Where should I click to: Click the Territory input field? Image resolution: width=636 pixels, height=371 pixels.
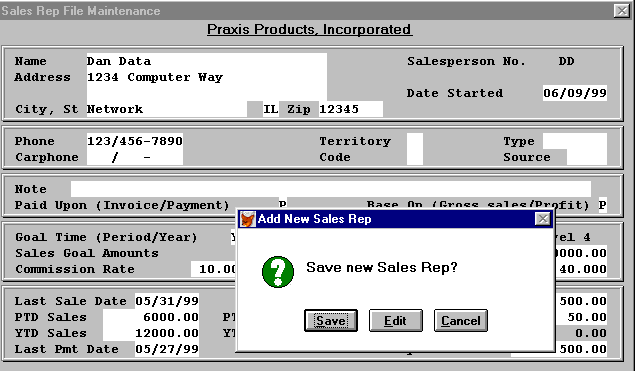(415, 141)
